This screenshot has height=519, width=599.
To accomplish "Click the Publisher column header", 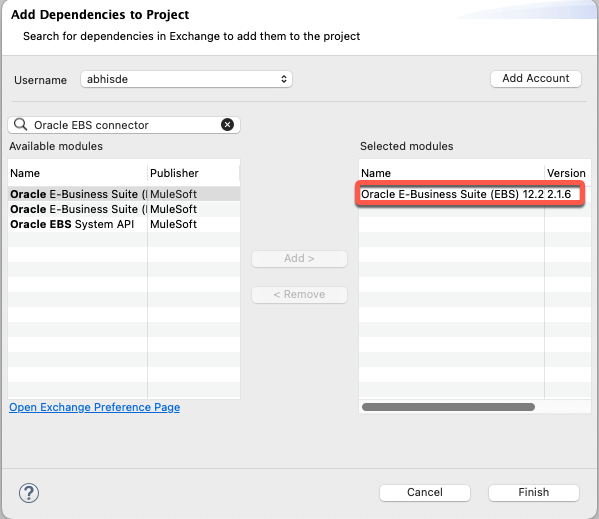I will point(193,173).
